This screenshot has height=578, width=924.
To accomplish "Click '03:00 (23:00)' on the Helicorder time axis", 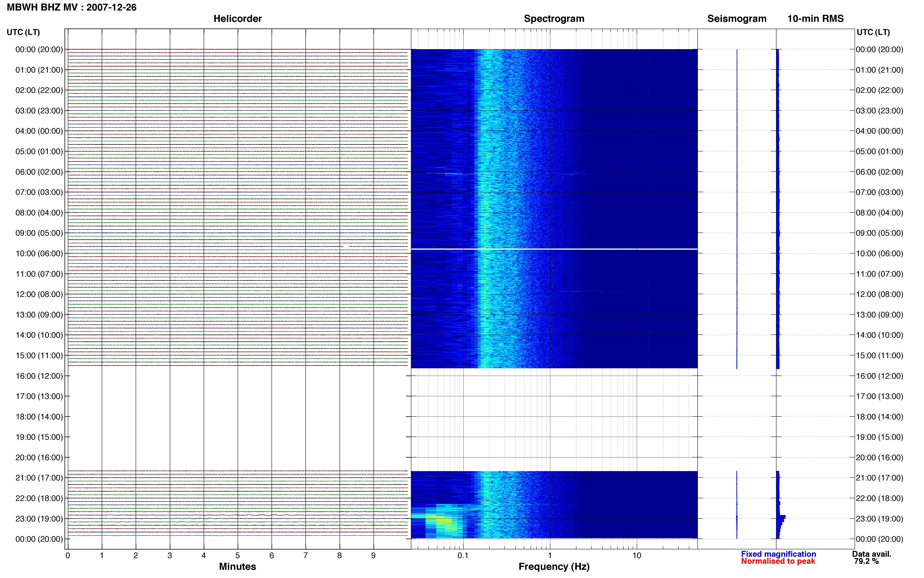I will point(39,111).
